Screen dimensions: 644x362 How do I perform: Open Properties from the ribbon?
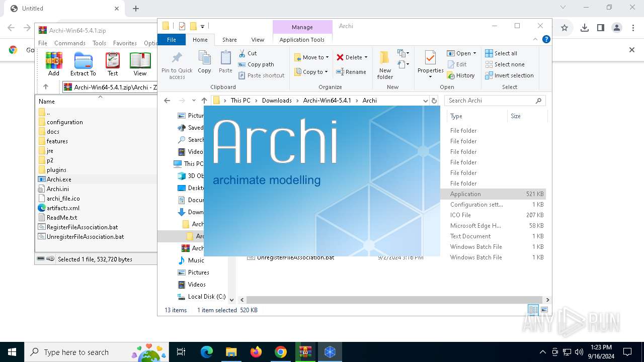[430, 65]
